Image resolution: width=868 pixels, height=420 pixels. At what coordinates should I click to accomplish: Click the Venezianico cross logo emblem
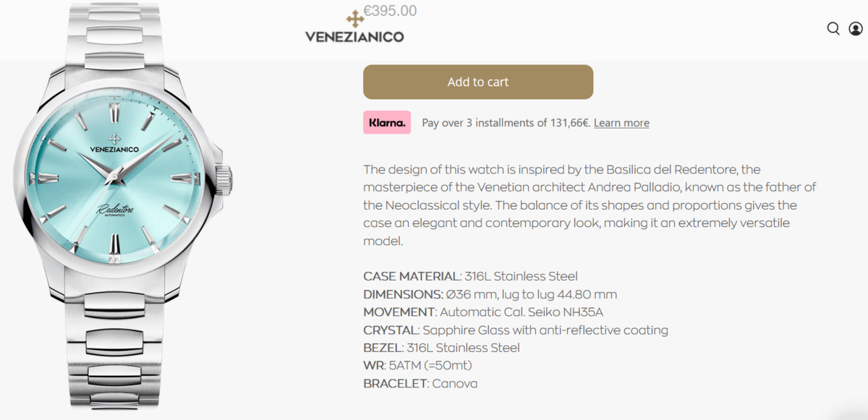click(x=355, y=19)
